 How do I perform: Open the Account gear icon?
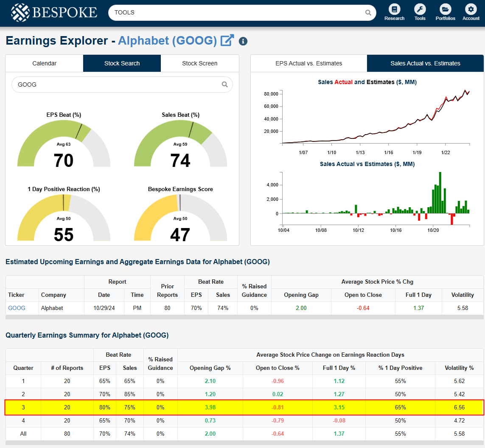click(x=471, y=9)
